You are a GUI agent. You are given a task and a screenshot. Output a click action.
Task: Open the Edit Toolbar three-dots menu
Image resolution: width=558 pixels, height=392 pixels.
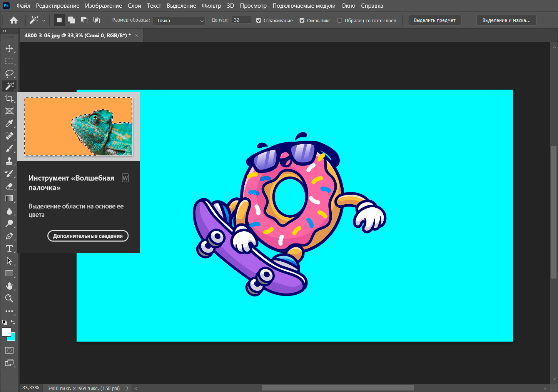9,311
